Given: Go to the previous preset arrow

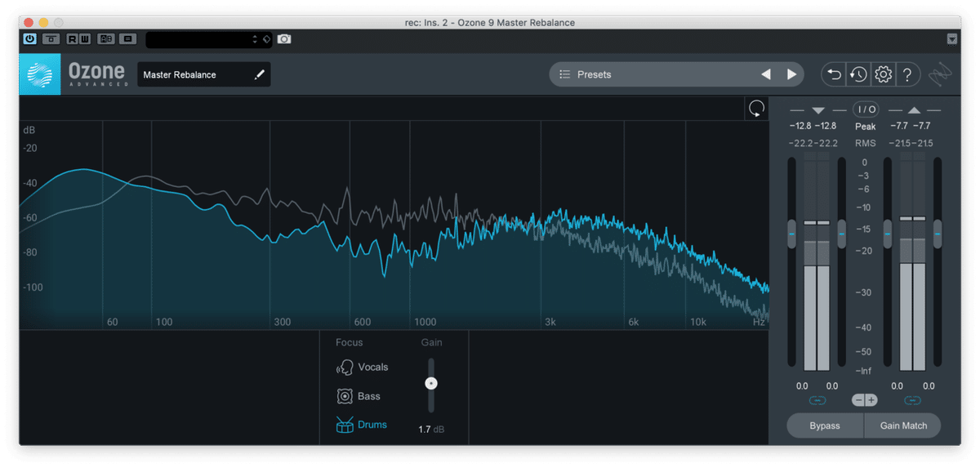Looking at the screenshot, I should tap(766, 74).
